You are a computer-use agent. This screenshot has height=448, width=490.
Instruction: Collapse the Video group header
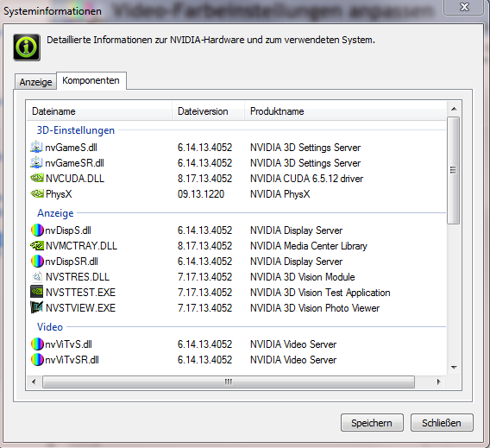(50, 327)
